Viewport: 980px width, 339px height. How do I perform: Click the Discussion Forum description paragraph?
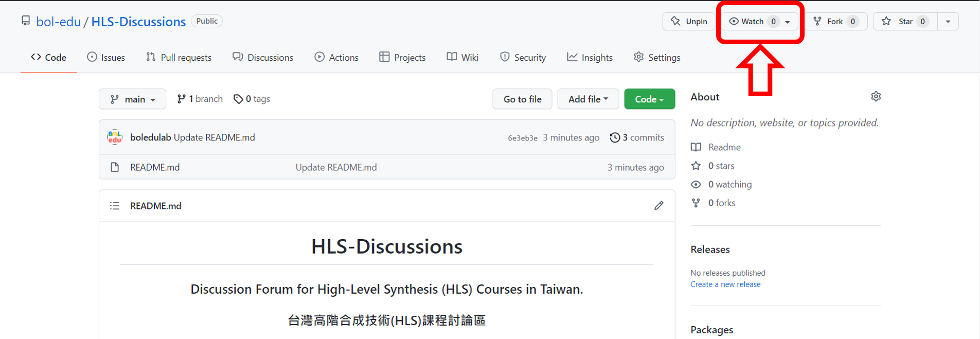387,289
